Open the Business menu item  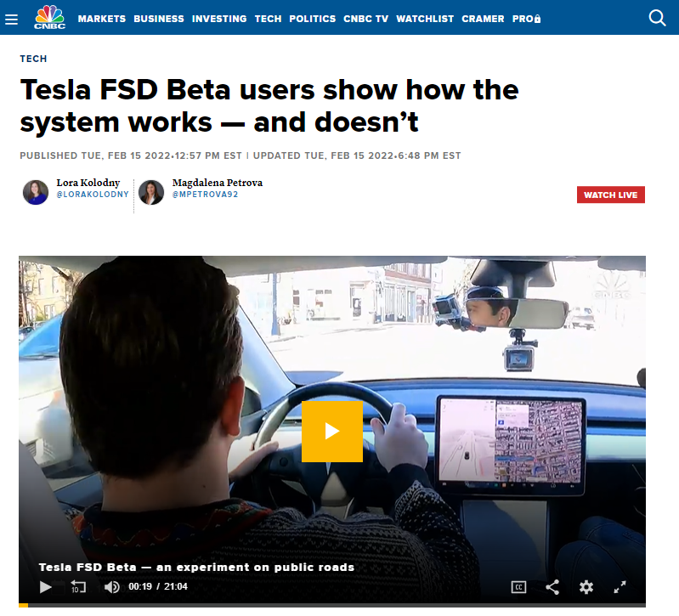(159, 19)
